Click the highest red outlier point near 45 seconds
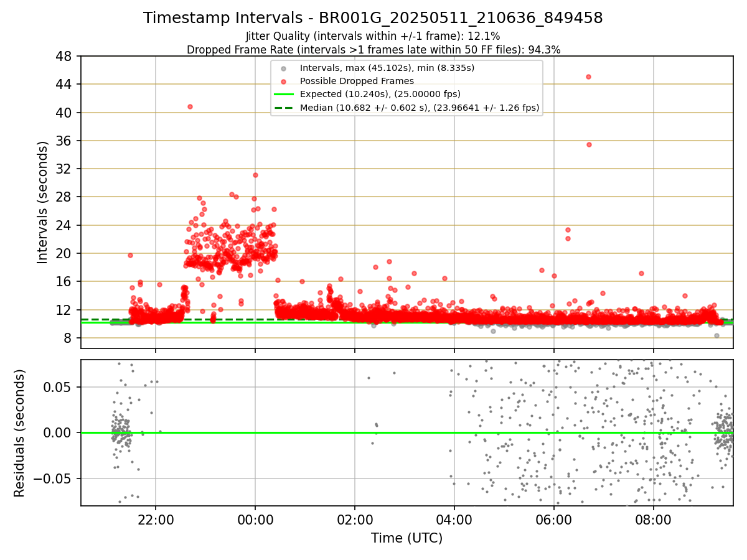This screenshot has width=747, height=560. pyautogui.click(x=588, y=77)
